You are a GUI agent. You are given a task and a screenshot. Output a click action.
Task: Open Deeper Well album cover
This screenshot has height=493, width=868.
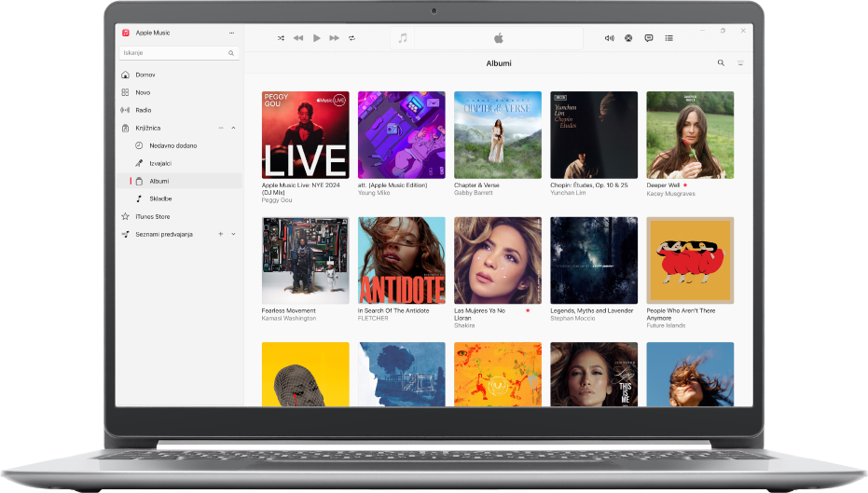[x=690, y=135]
